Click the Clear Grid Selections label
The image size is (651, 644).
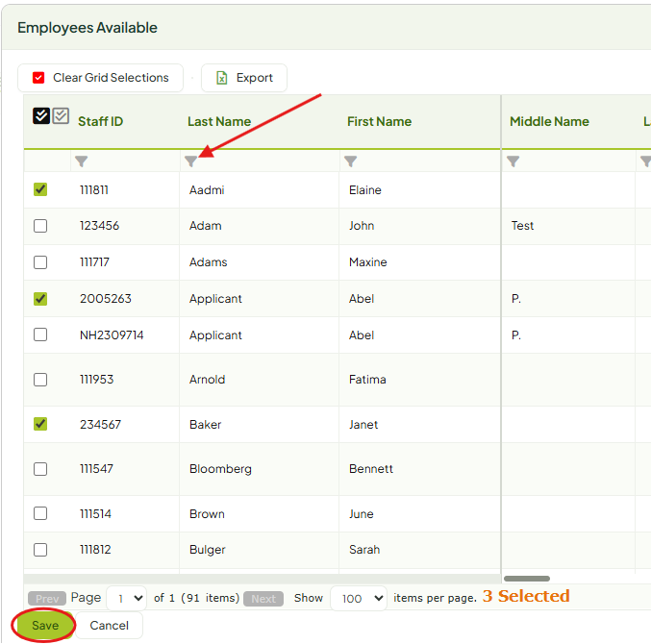(111, 78)
